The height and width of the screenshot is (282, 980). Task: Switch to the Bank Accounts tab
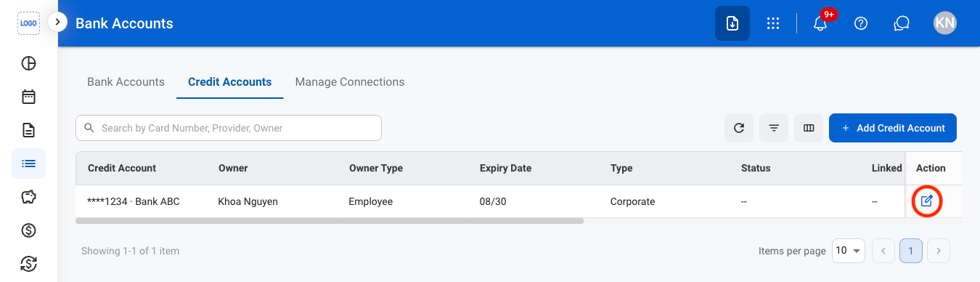tap(126, 82)
